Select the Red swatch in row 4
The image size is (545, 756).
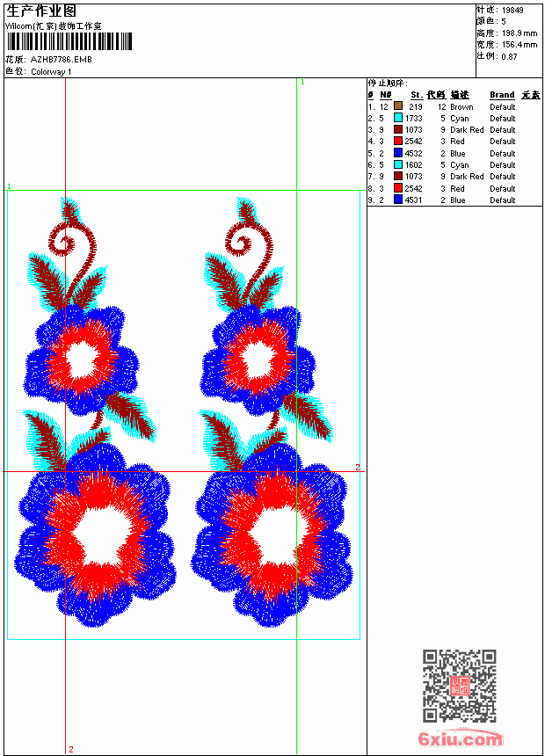tap(398, 141)
